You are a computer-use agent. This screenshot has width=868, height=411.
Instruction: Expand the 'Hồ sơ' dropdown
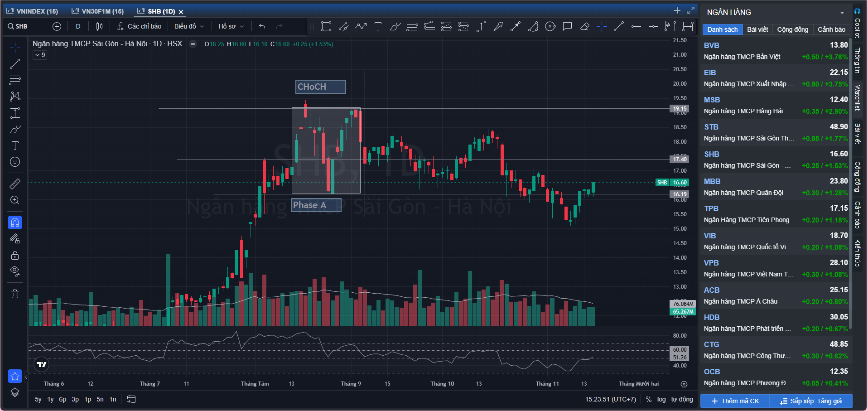231,26
